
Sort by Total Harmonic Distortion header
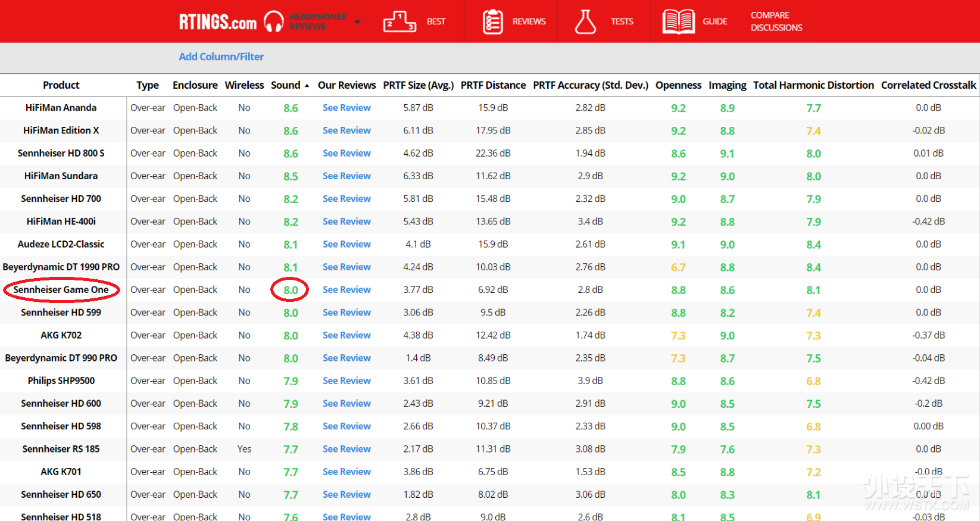click(814, 85)
